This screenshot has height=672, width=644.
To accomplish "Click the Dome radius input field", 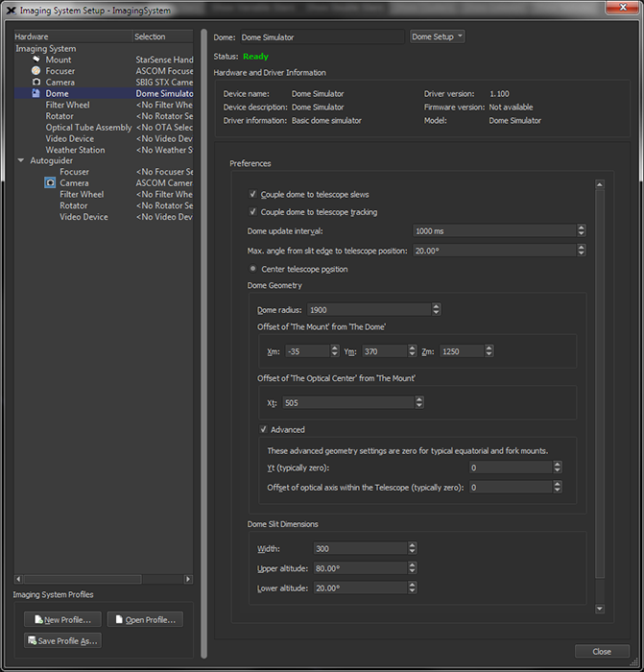I will [x=370, y=310].
